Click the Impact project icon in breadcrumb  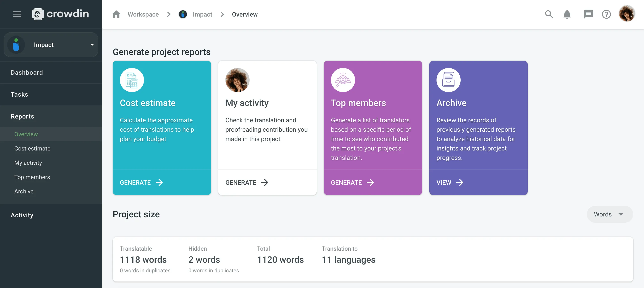click(x=183, y=14)
